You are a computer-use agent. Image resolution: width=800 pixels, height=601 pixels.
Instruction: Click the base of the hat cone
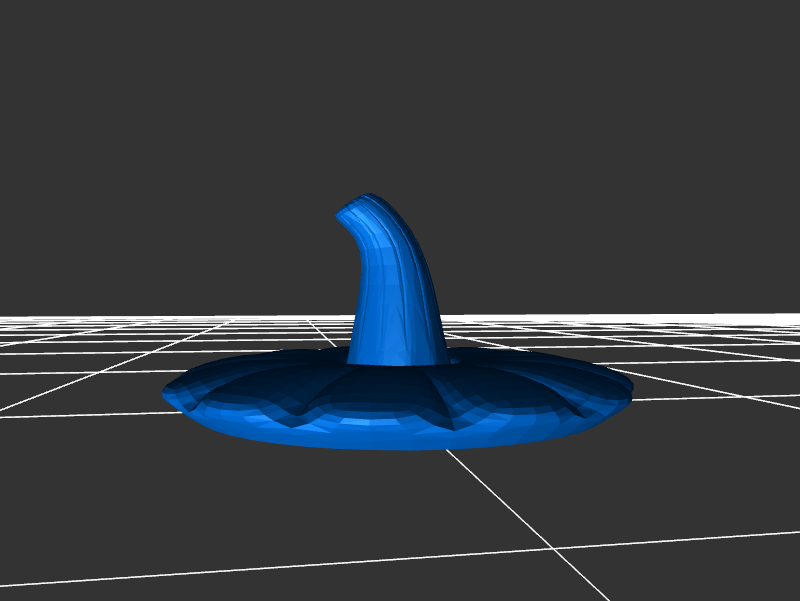(x=397, y=355)
